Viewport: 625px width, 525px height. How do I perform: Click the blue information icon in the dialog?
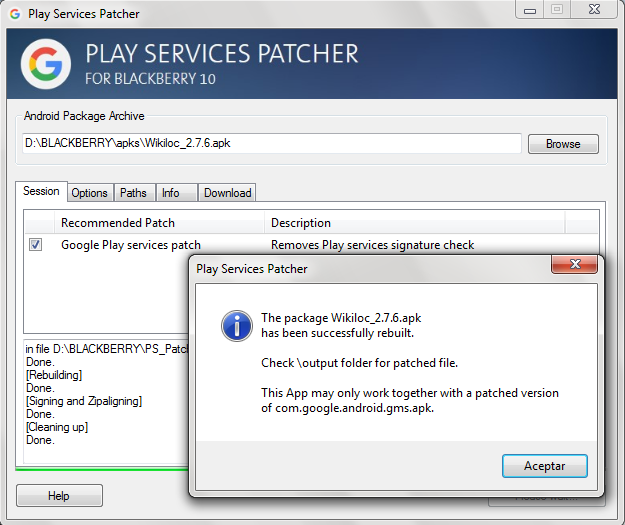237,326
